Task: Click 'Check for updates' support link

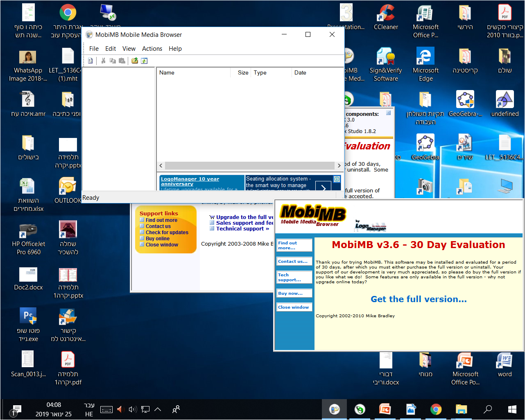Action: click(167, 233)
